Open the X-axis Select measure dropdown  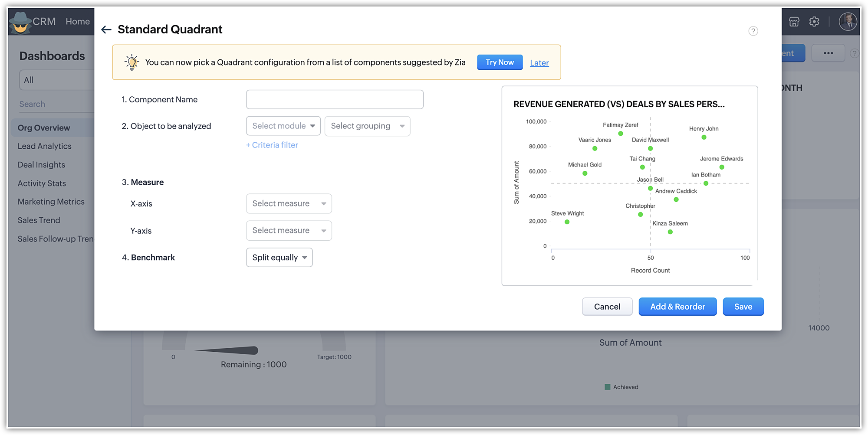(289, 204)
